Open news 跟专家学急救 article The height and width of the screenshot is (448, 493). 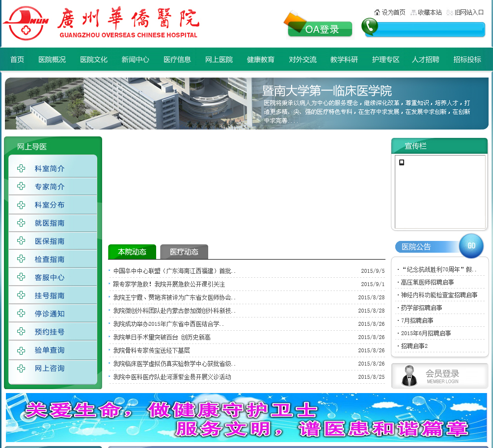pyautogui.click(x=169, y=284)
